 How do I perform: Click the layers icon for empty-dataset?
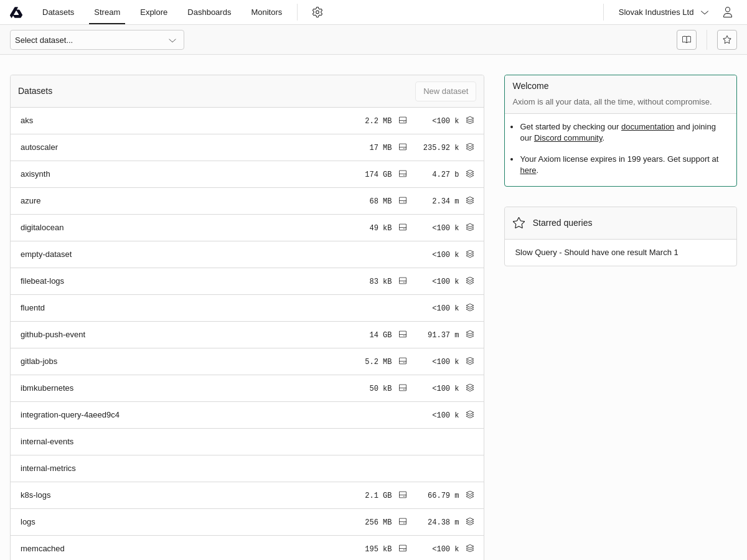[x=470, y=254]
